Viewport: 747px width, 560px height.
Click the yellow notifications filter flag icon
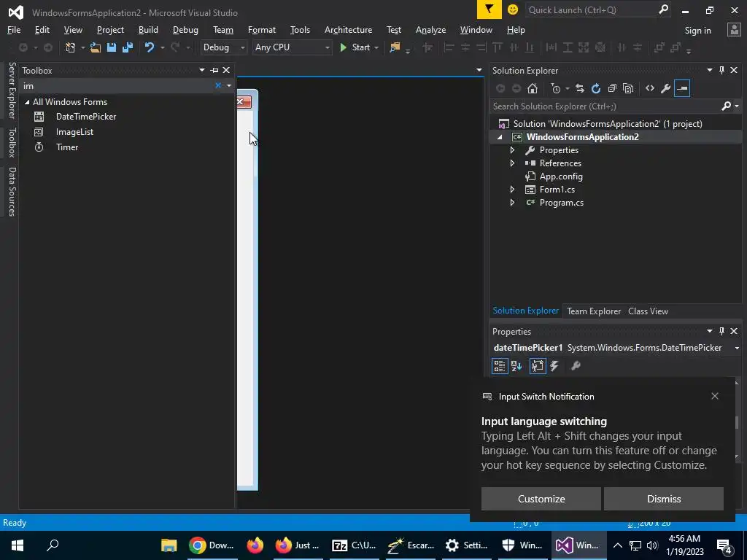(489, 9)
